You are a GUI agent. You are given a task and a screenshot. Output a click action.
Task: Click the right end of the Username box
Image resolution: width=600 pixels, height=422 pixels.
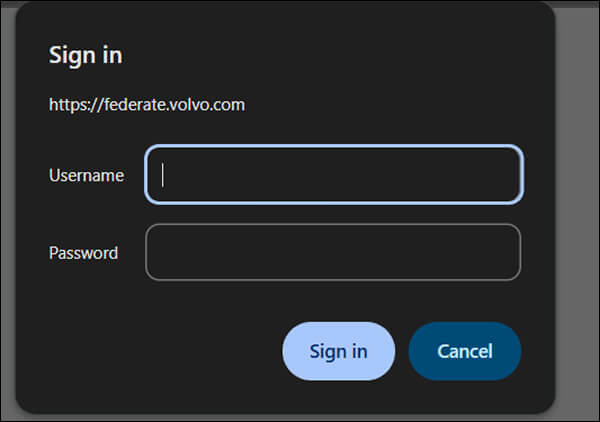pos(505,175)
